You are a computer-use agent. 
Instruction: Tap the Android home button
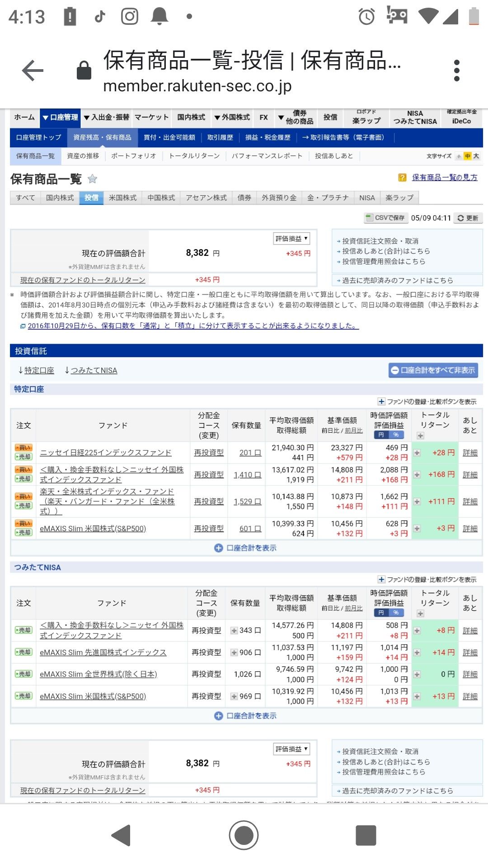pyautogui.click(x=244, y=835)
